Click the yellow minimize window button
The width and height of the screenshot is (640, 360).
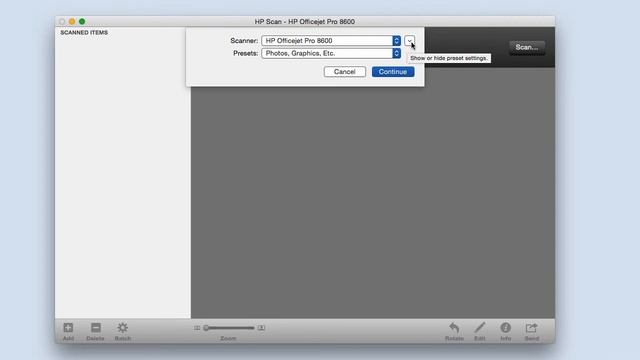click(72, 21)
